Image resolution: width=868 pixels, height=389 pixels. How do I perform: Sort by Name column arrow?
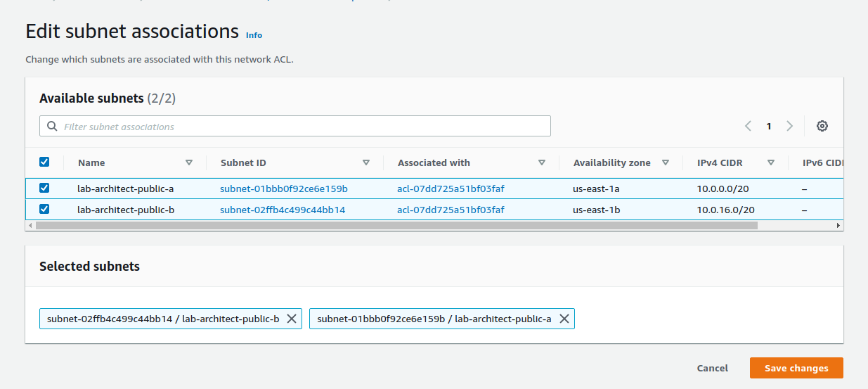[x=188, y=162]
